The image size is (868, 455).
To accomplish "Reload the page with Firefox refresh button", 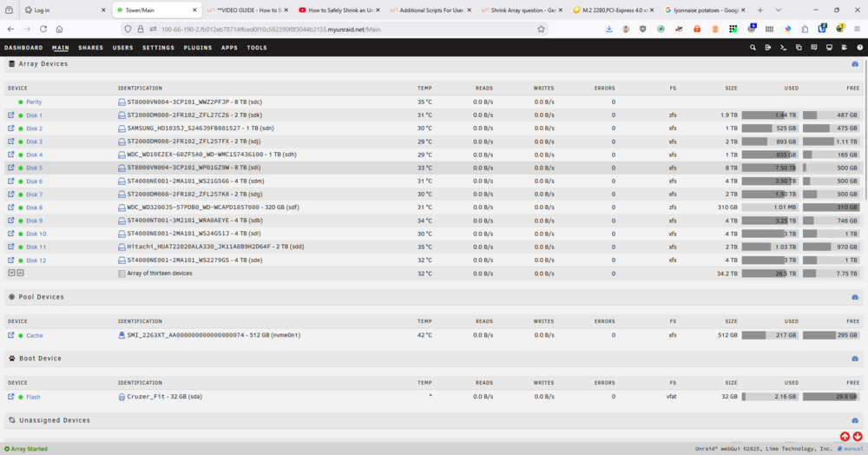I will (x=43, y=29).
